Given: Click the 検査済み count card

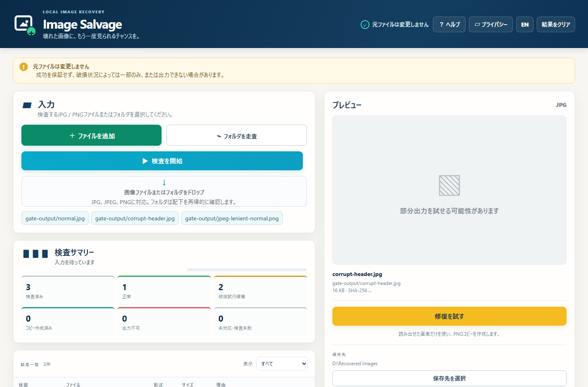Looking at the screenshot, I should (x=68, y=290).
